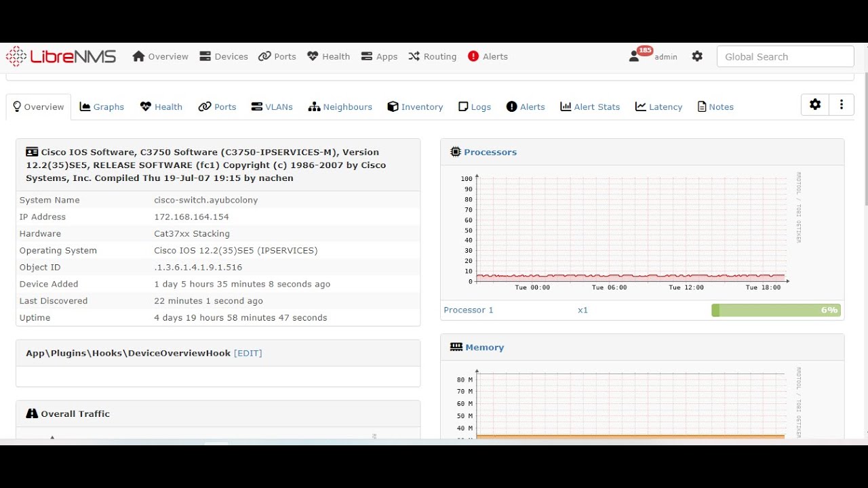
Task: Switch to the Latency tab
Action: (658, 107)
